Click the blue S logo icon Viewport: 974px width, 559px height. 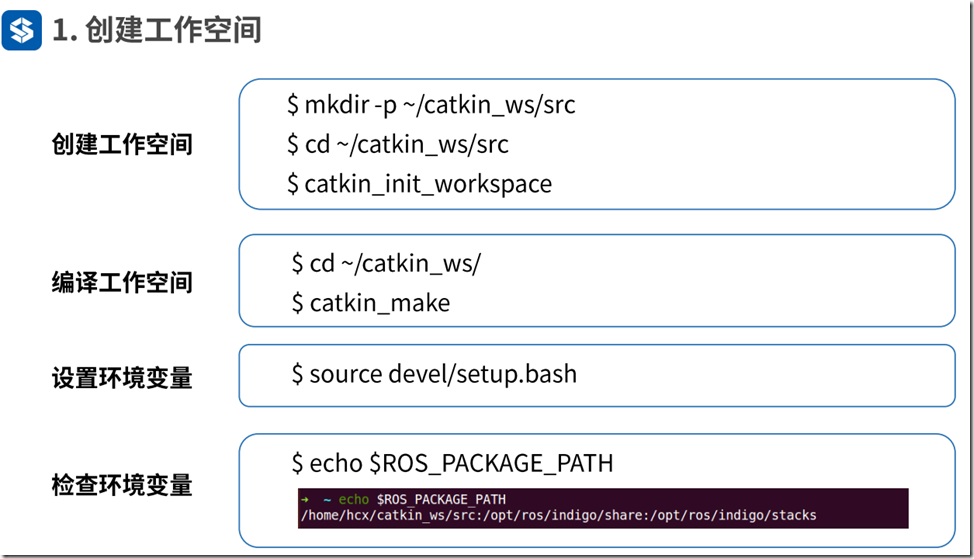[x=22, y=30]
